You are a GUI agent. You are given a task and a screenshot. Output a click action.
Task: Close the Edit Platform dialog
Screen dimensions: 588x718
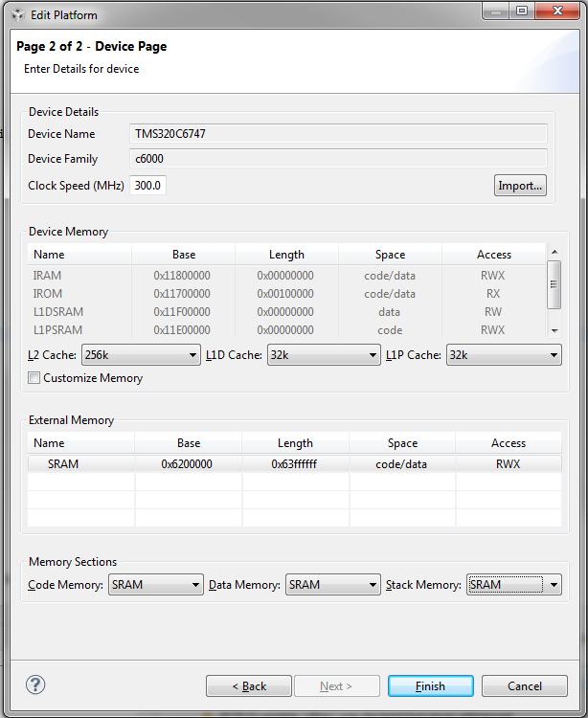tap(557, 11)
